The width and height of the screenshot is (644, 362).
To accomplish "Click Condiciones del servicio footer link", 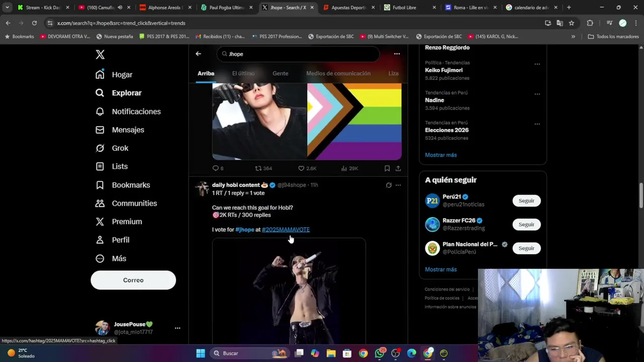I will pyautogui.click(x=447, y=290).
